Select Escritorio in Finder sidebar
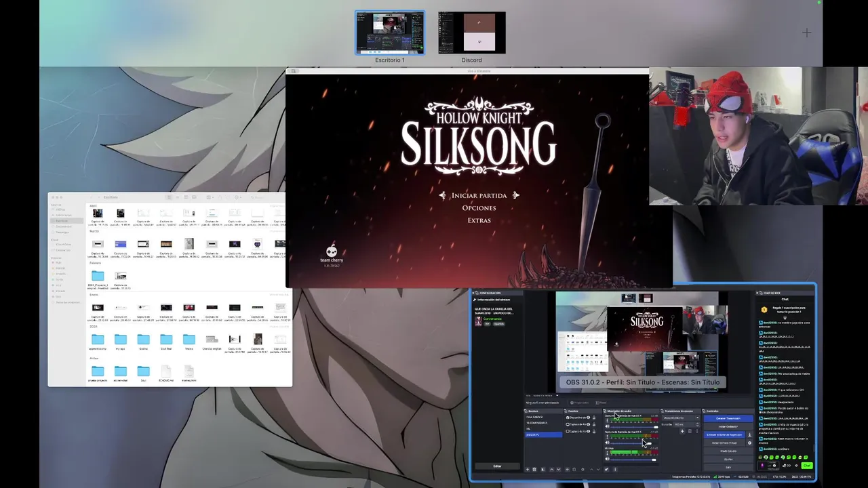Screen dimensions: 868x488 coord(66,221)
